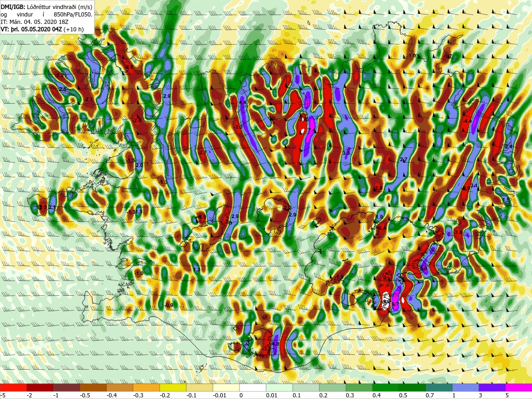Choose the light green swatch above 0.2

click(332, 387)
